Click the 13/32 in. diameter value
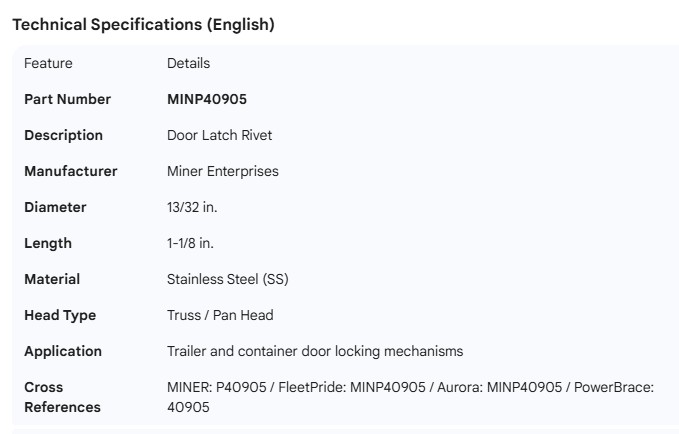This screenshot has height=434, width=679. 192,207
